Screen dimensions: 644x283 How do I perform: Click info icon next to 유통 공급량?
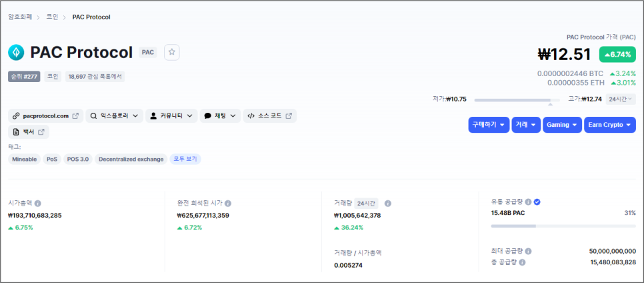(x=528, y=202)
